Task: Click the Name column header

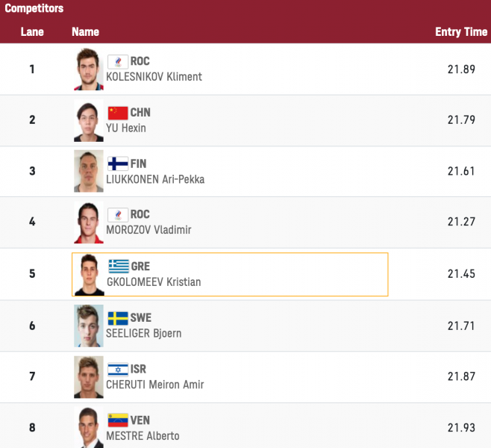Action: pyautogui.click(x=85, y=32)
